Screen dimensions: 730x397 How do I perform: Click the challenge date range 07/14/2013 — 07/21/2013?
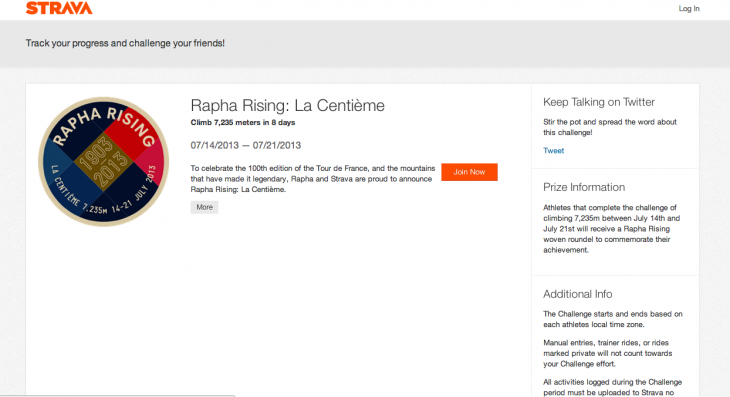[246, 145]
